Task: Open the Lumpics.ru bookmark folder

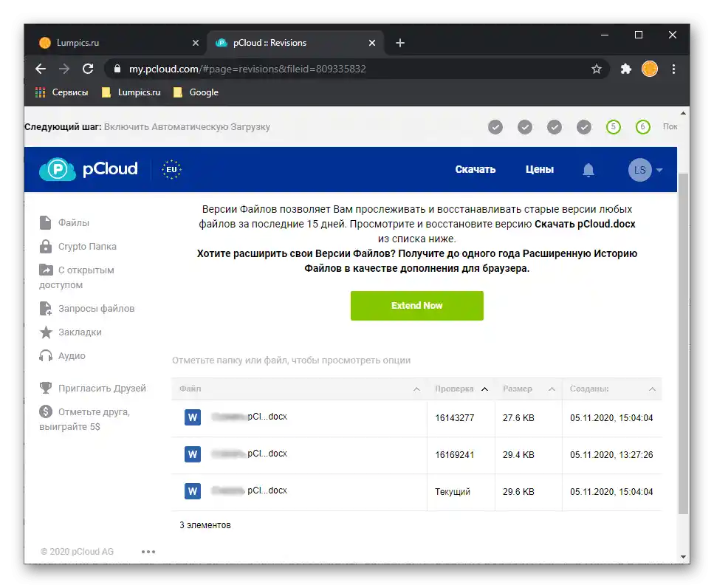Action: [x=131, y=92]
